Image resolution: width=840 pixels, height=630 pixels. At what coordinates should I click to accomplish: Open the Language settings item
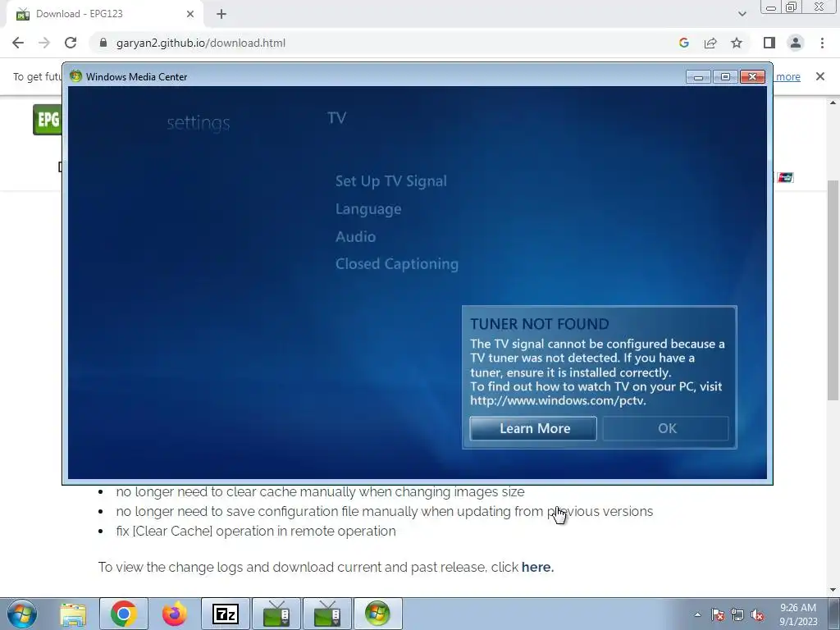[368, 209]
